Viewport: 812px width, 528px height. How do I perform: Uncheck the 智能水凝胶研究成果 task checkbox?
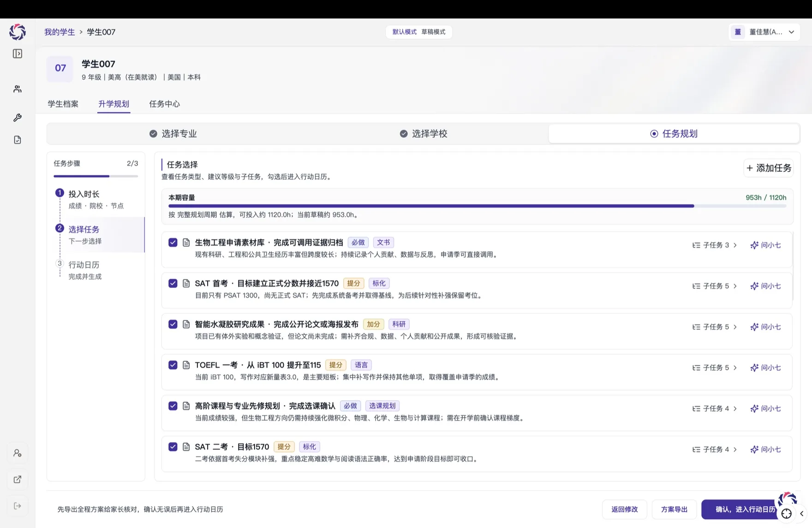click(173, 324)
